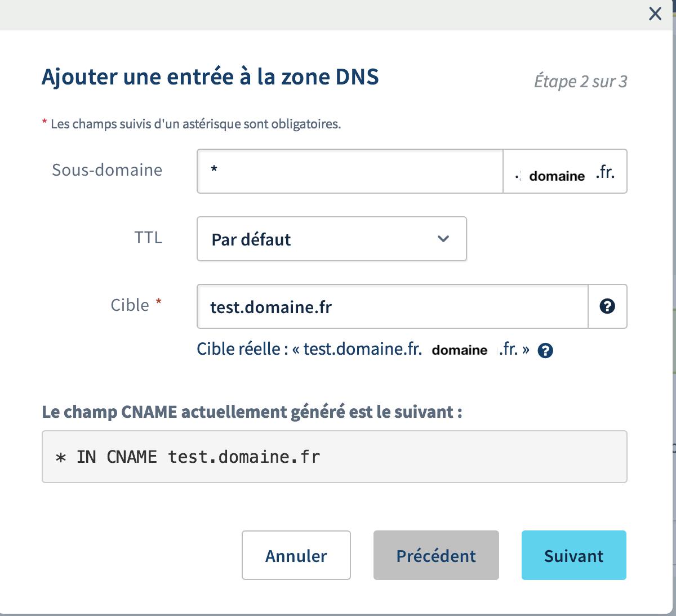Close the dialog with the X icon
The height and width of the screenshot is (616, 676).
(x=655, y=14)
